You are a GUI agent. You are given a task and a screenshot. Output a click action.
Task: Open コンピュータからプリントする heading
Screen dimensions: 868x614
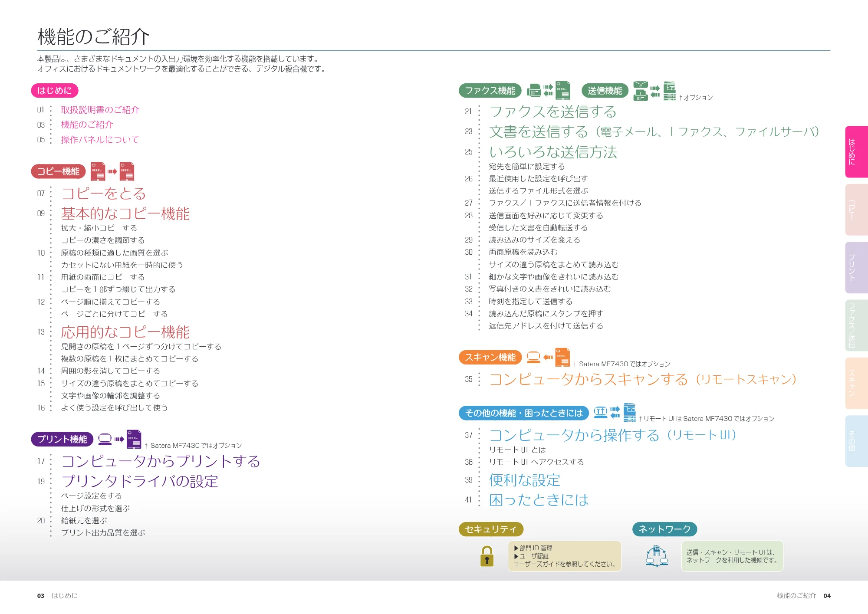pyautogui.click(x=161, y=461)
